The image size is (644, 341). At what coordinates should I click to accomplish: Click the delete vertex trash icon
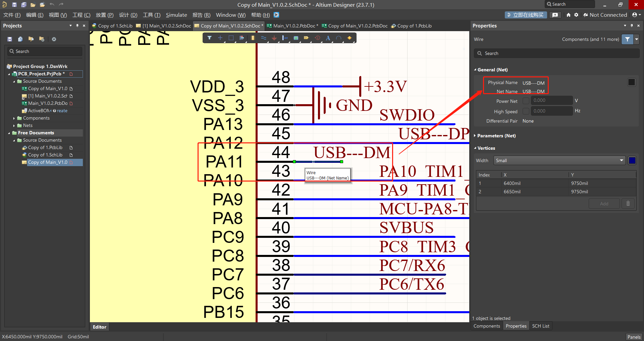628,204
